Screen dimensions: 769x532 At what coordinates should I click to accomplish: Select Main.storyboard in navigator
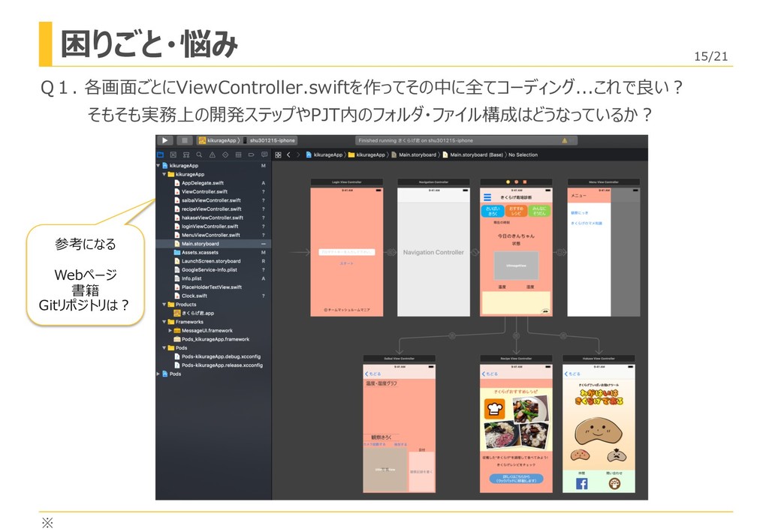pyautogui.click(x=213, y=243)
